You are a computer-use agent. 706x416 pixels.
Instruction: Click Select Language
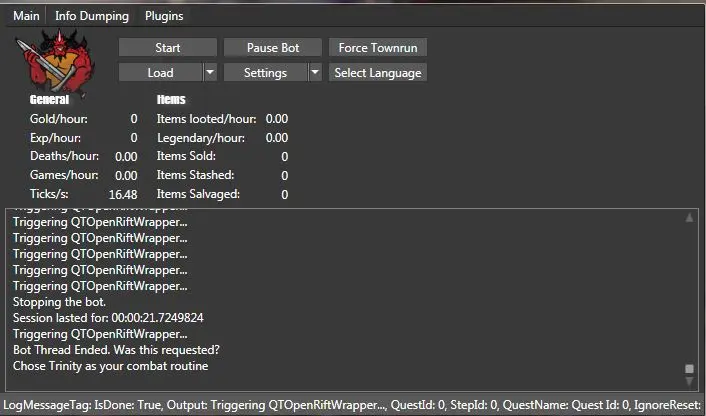[378, 72]
